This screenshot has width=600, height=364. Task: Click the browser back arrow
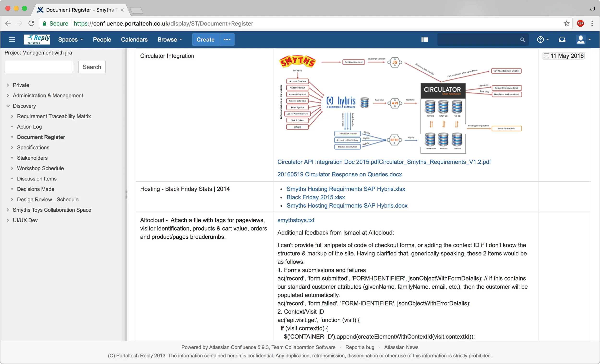click(x=8, y=23)
